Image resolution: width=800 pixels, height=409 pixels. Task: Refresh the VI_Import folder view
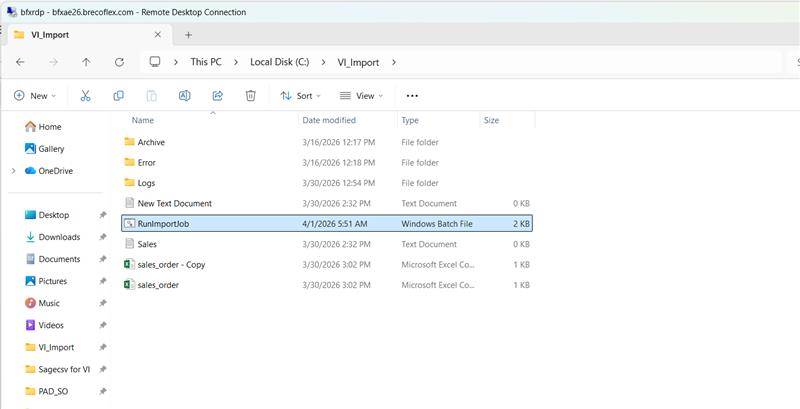point(119,62)
